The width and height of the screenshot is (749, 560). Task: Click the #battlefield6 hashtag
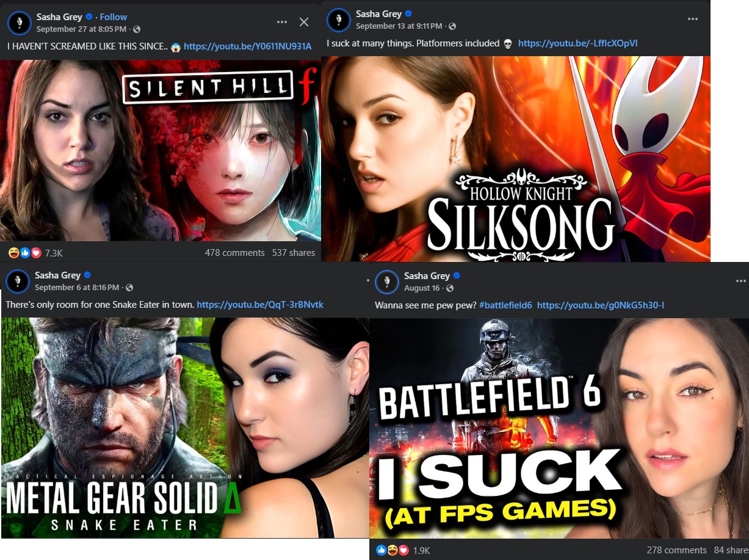pos(505,305)
